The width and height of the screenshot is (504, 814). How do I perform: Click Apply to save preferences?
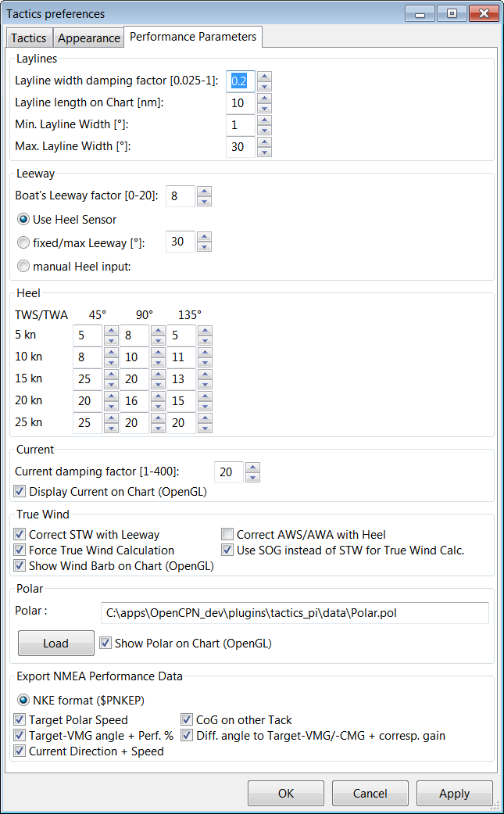pos(454,793)
